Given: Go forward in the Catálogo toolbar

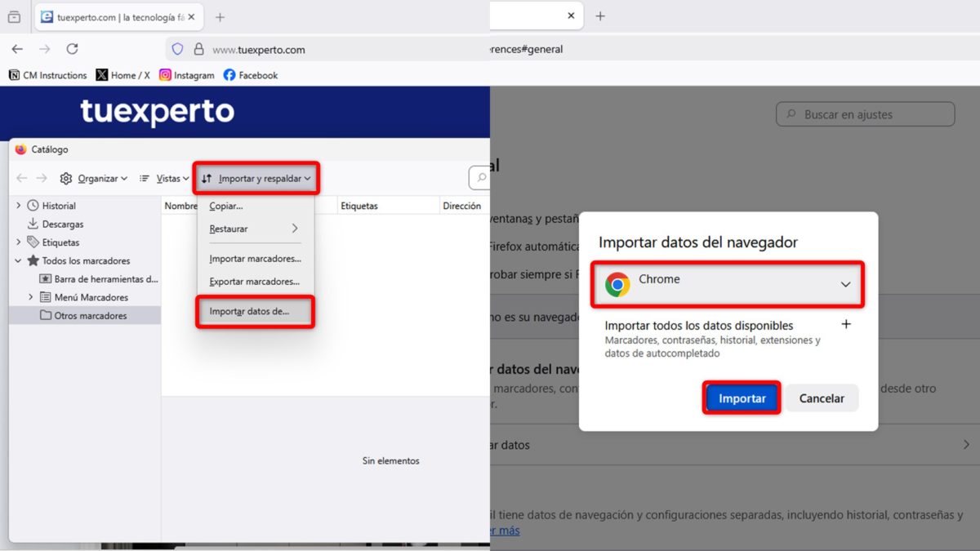Looking at the screenshot, I should 42,178.
